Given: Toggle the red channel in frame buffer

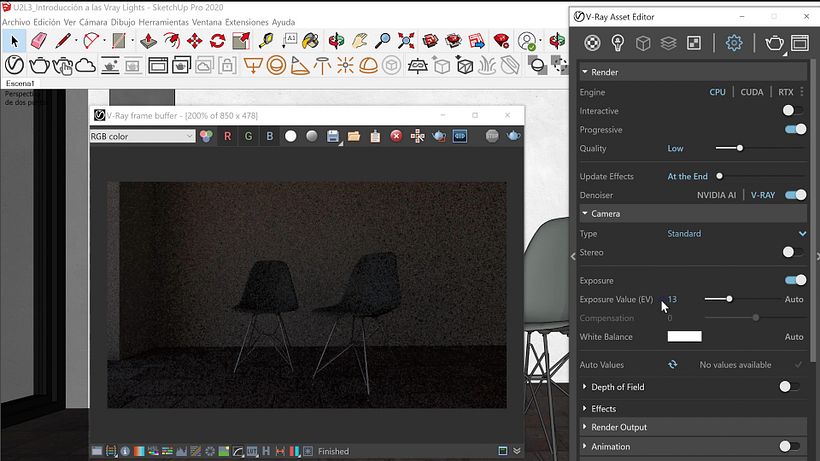Looking at the screenshot, I should [227, 136].
